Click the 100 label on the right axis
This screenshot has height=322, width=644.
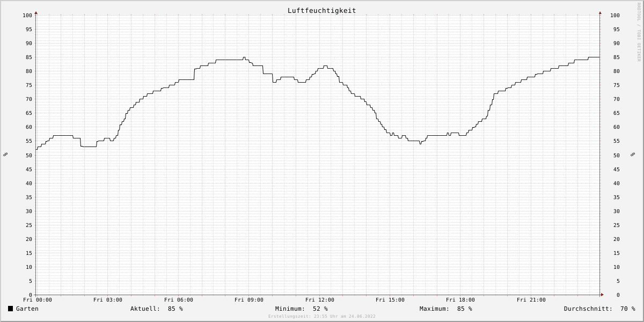coord(615,16)
